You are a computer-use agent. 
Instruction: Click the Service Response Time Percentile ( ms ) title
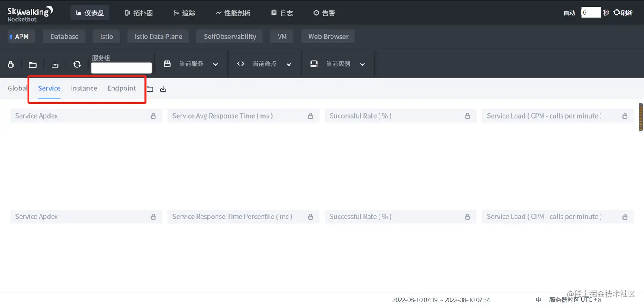[x=232, y=217]
